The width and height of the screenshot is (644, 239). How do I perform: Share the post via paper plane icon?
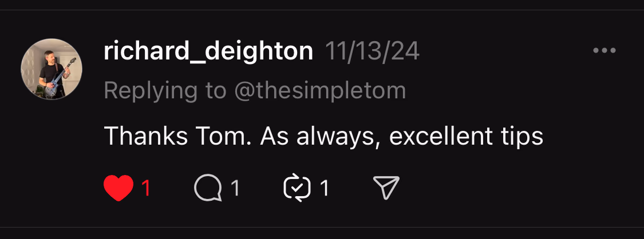pyautogui.click(x=386, y=188)
